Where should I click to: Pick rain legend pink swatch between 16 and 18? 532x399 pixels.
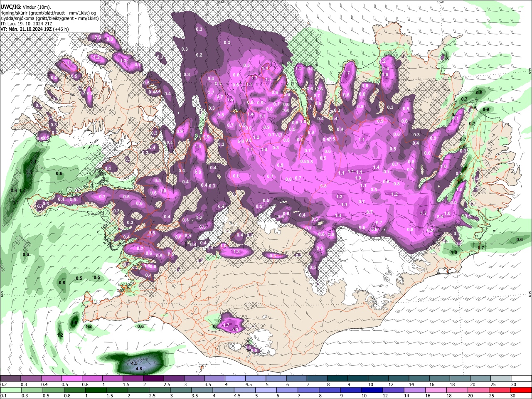(436, 390)
